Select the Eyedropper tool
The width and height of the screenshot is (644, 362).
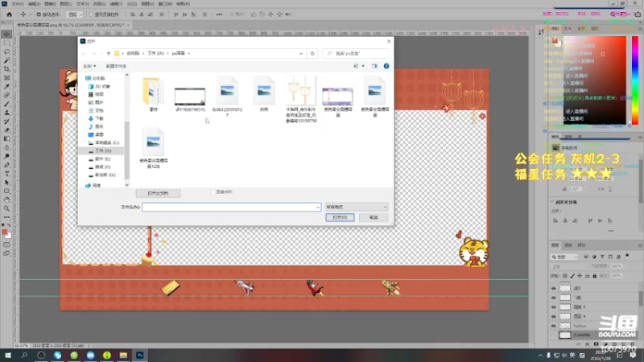point(6,87)
